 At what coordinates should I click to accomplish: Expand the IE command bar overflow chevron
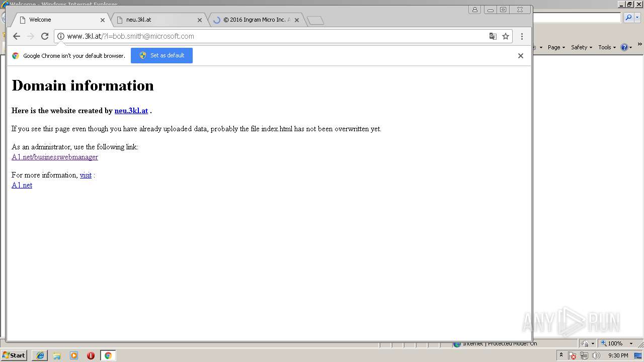[x=640, y=44]
